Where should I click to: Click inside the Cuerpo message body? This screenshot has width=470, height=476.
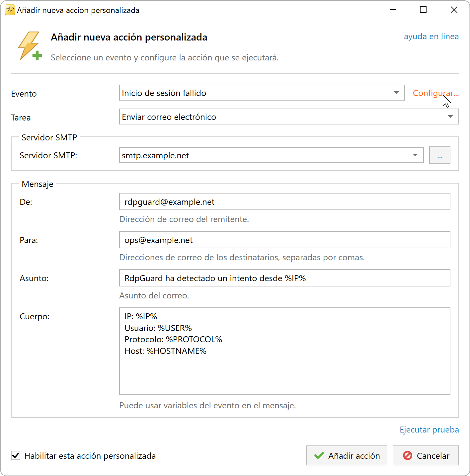pos(284,351)
